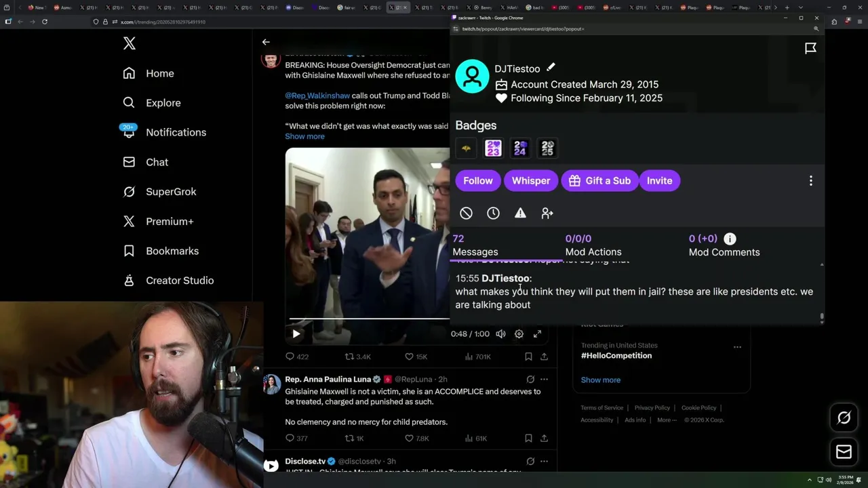Open #HelloCompetition trending topic

pos(616,356)
